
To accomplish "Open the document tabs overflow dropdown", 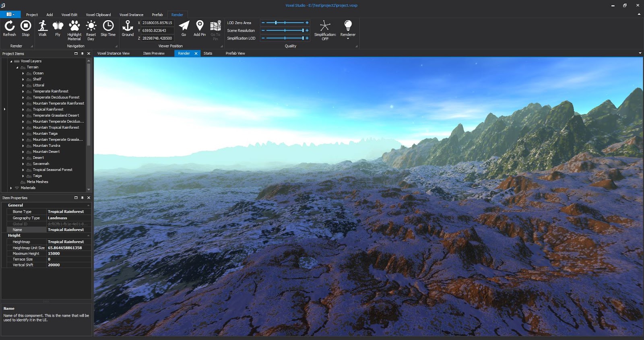I will coord(640,53).
